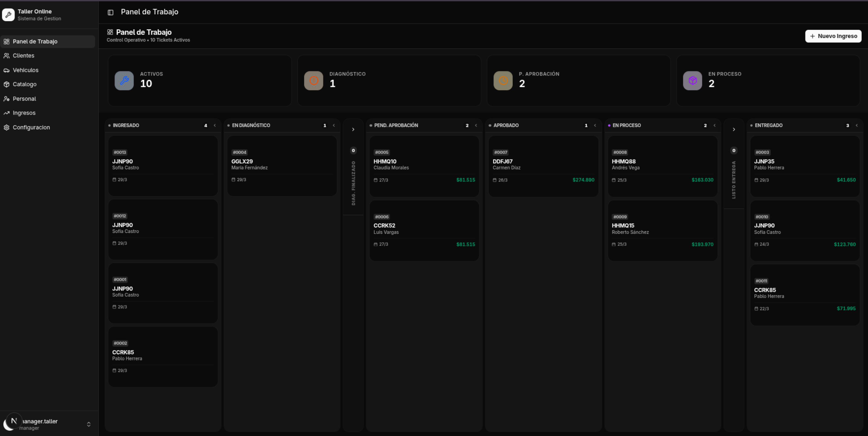Expand the Listo Entrega column

click(x=734, y=130)
